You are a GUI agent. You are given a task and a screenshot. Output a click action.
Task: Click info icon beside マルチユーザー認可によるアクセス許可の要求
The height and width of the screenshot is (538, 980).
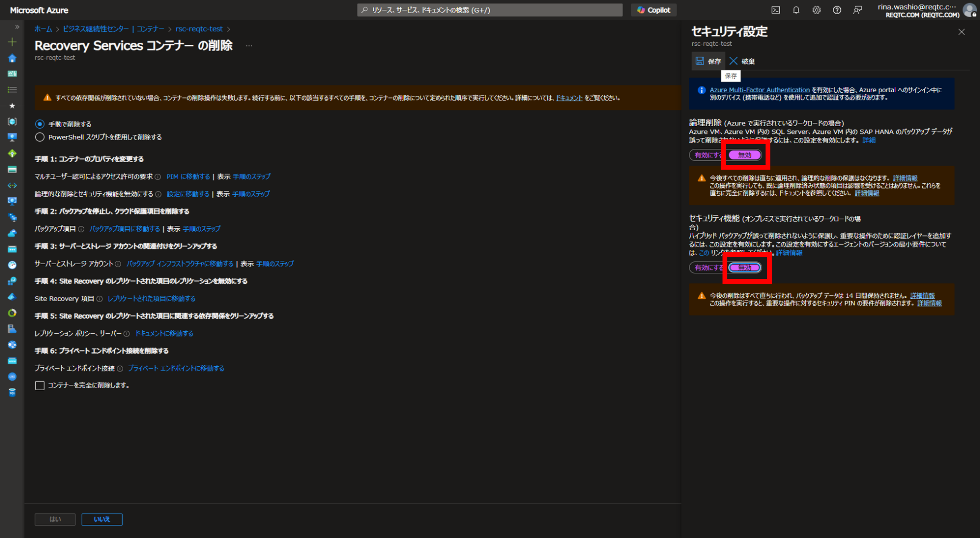tap(158, 177)
